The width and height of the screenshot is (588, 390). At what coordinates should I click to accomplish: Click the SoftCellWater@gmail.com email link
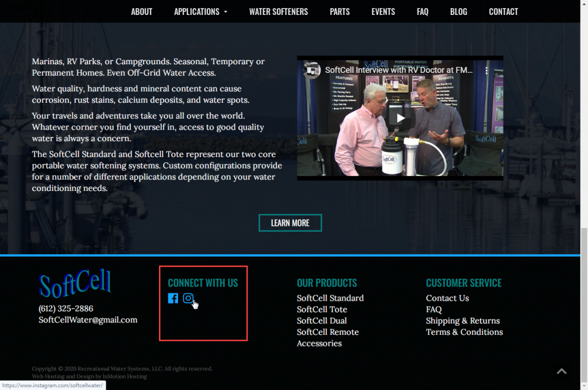coord(88,320)
